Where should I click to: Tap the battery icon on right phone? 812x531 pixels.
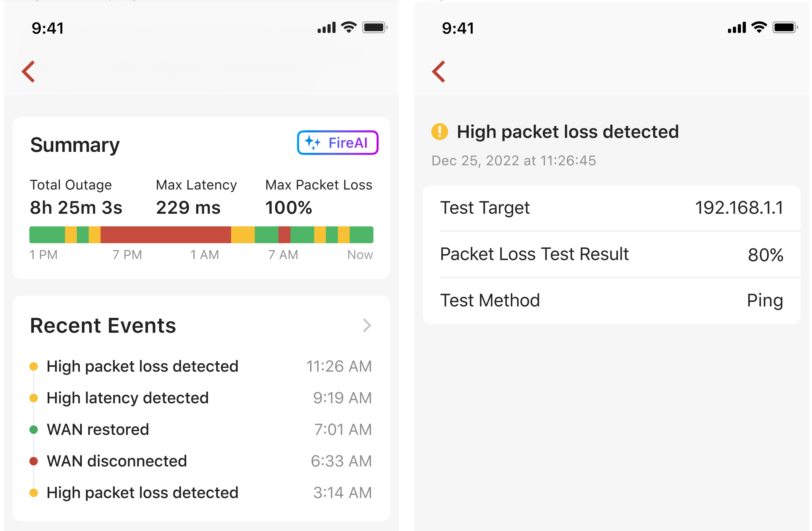(x=785, y=27)
